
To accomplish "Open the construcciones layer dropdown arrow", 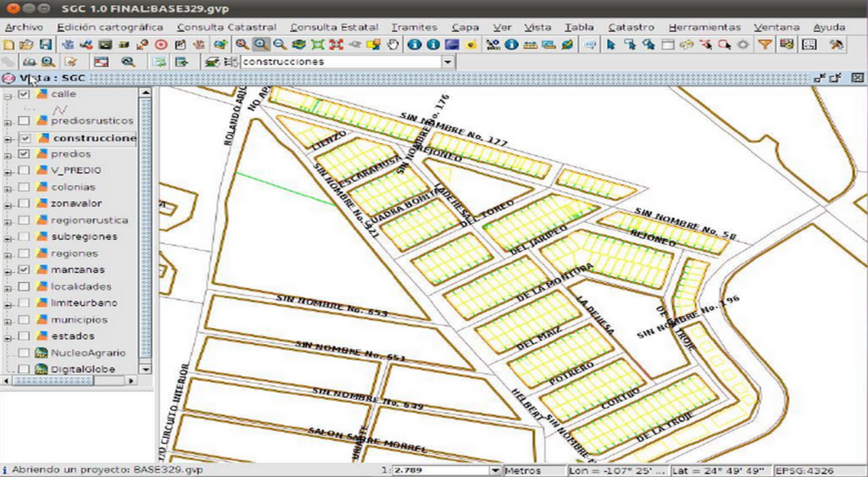I will pos(448,62).
